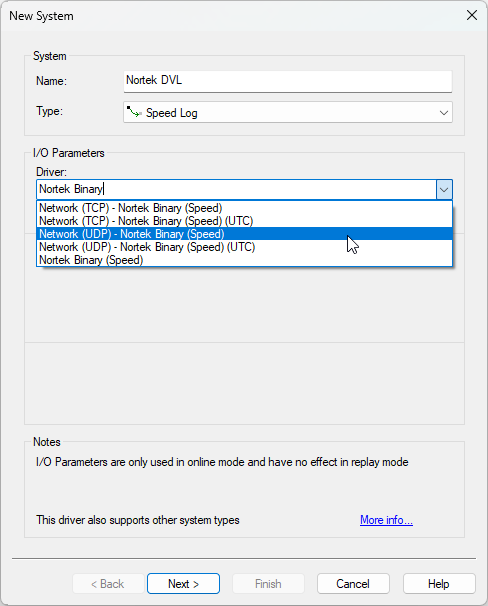The width and height of the screenshot is (488, 606).
Task: Click in the Name field containing Nortek DVL
Action: pos(288,81)
